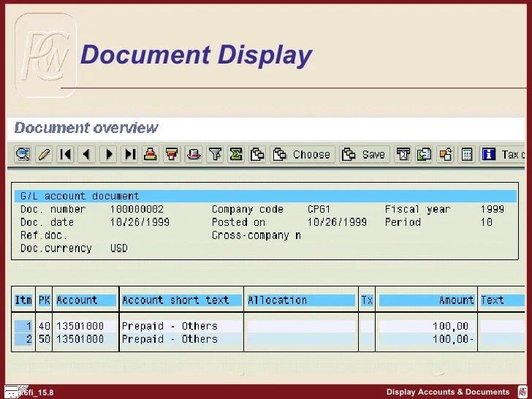Click the PK column header
This screenshot has width=532, height=399.
44,300
